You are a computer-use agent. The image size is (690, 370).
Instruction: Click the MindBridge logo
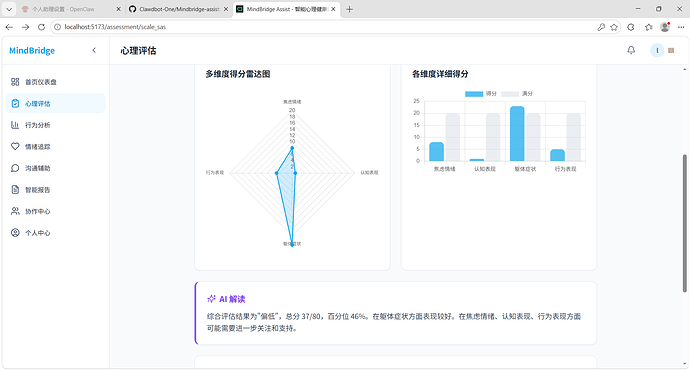[x=32, y=51]
